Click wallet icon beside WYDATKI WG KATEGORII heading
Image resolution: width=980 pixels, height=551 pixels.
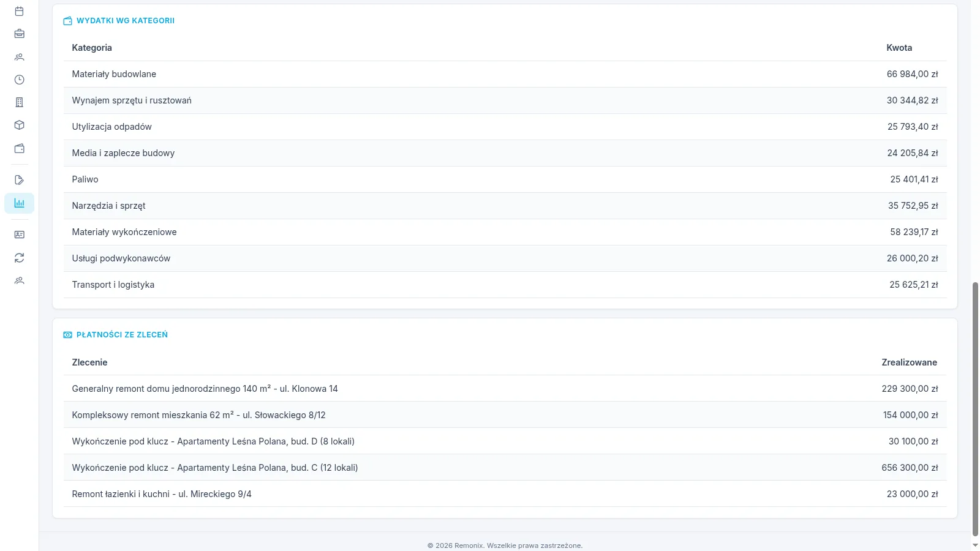point(67,21)
